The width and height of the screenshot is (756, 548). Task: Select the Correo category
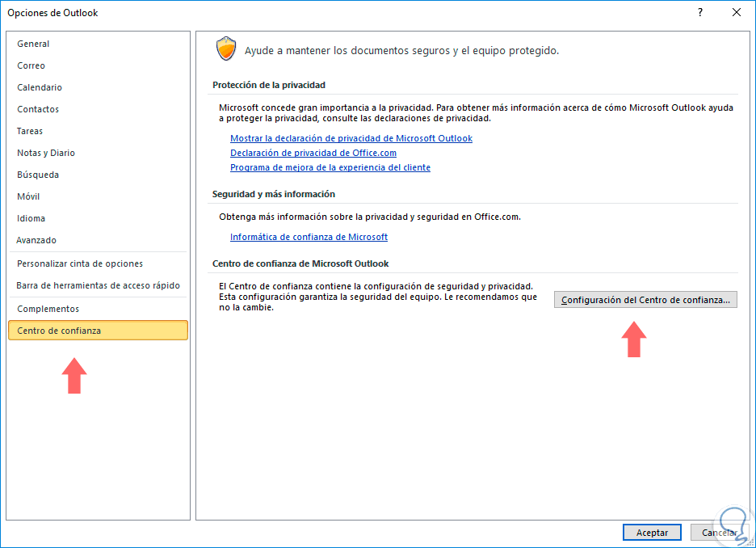tap(31, 65)
